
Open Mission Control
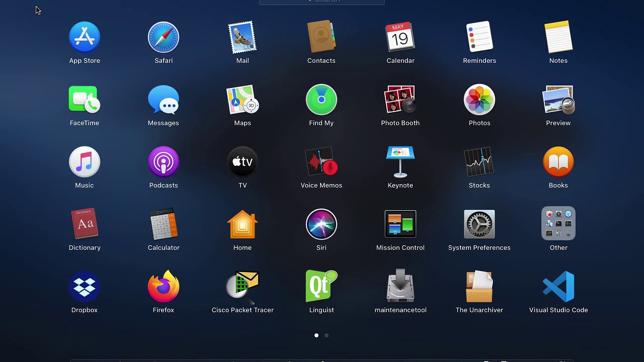tap(400, 224)
